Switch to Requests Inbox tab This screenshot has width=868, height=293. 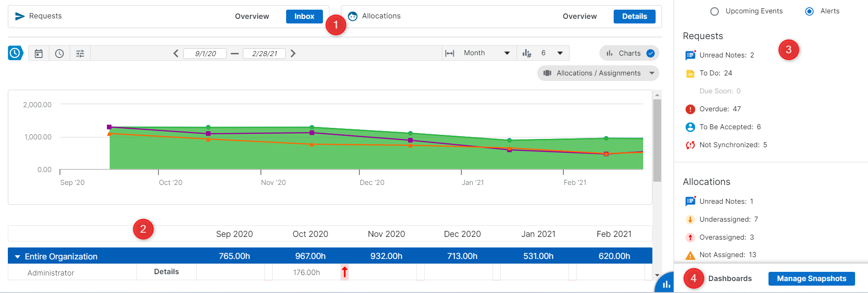tap(304, 17)
